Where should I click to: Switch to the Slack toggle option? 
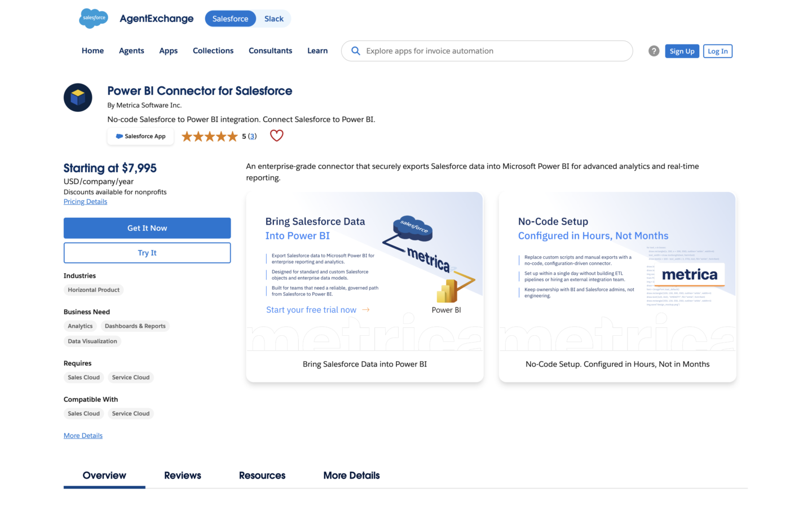274,19
